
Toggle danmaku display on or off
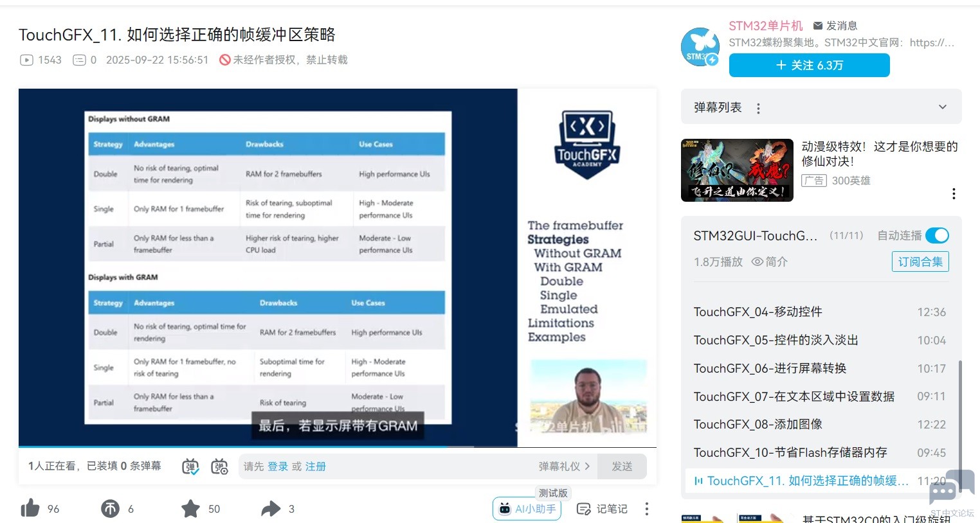click(190, 466)
